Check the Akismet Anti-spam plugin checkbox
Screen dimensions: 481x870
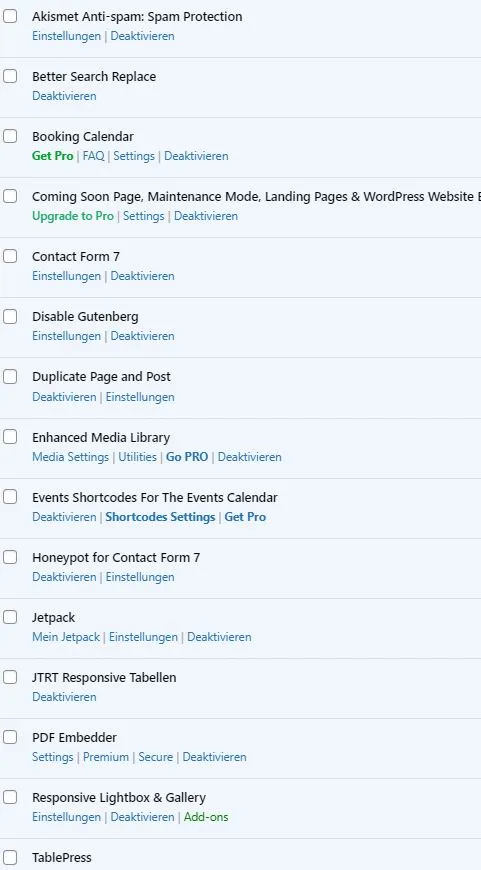[x=10, y=16]
